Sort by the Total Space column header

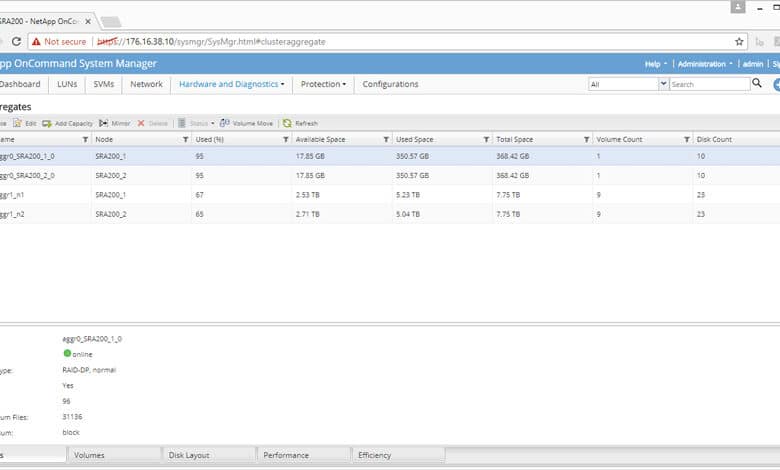(514, 139)
